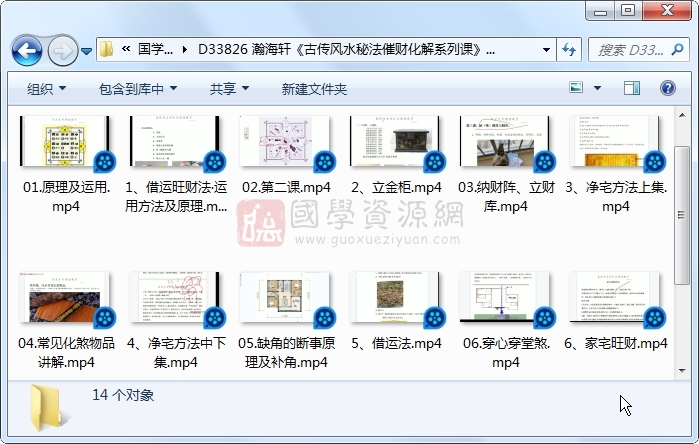Click the vertical scrollbar down arrow
Image resolution: width=699 pixels, height=444 pixels.
tap(682, 366)
